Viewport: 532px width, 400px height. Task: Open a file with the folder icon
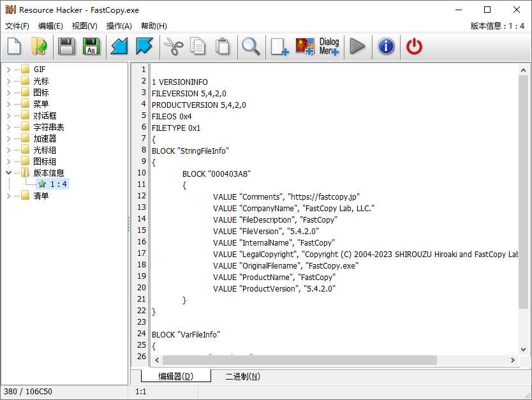pyautogui.click(x=40, y=47)
